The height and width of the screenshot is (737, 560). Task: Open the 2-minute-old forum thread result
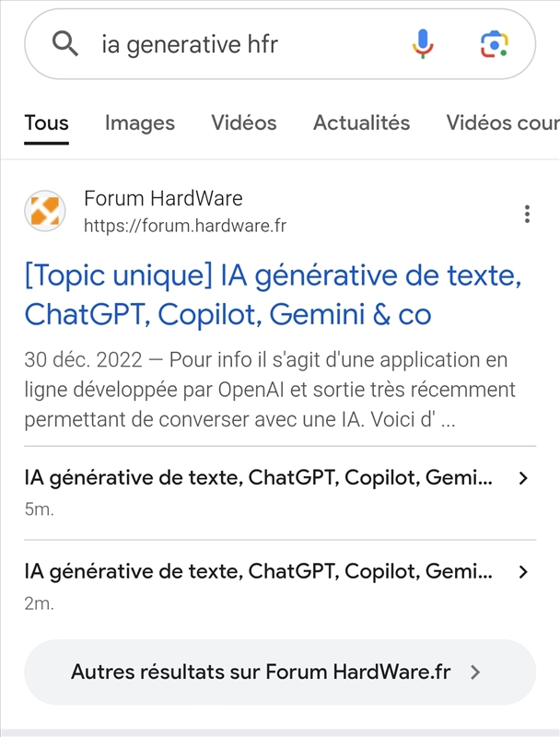click(258, 570)
